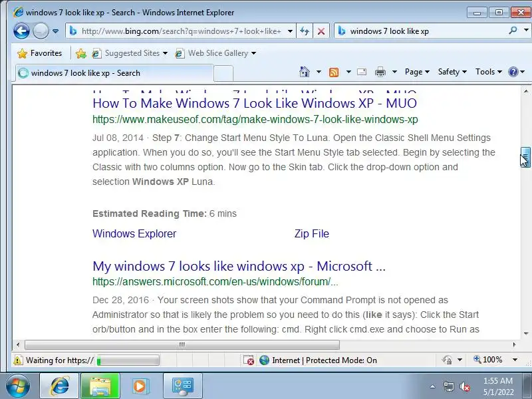532x399 pixels.
Task: Click the horizontal scrollbar right arrow
Action: pos(514,344)
